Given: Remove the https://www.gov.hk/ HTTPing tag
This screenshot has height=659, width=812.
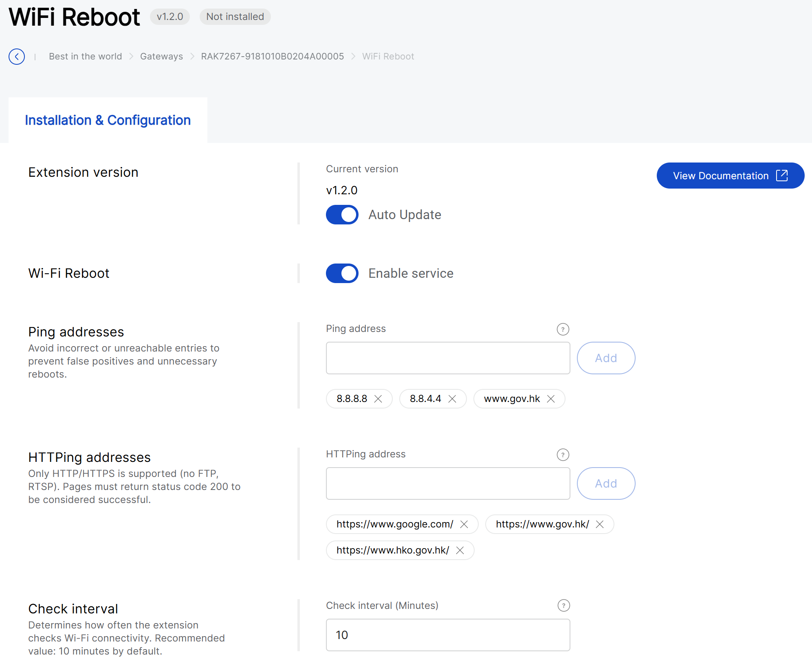Looking at the screenshot, I should coord(600,524).
